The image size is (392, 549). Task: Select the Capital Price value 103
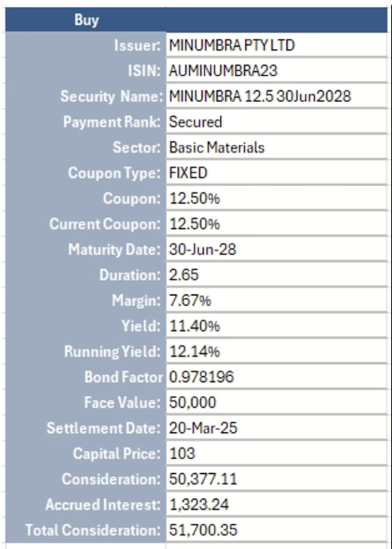(x=182, y=454)
